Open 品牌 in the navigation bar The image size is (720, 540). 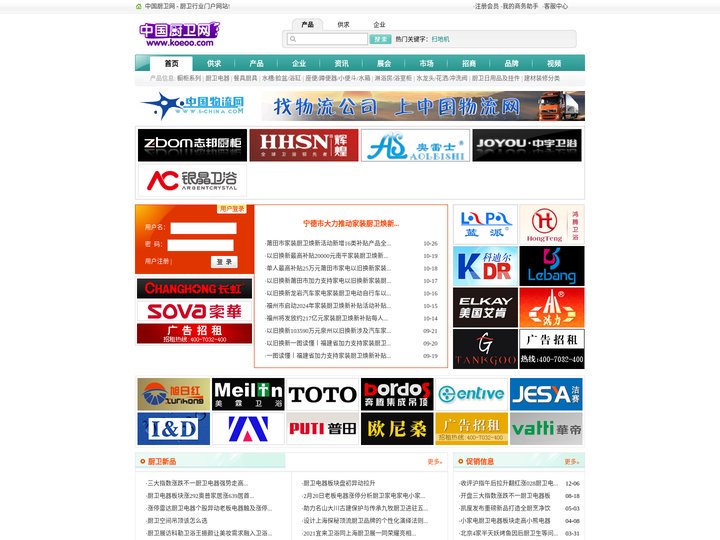click(x=512, y=63)
